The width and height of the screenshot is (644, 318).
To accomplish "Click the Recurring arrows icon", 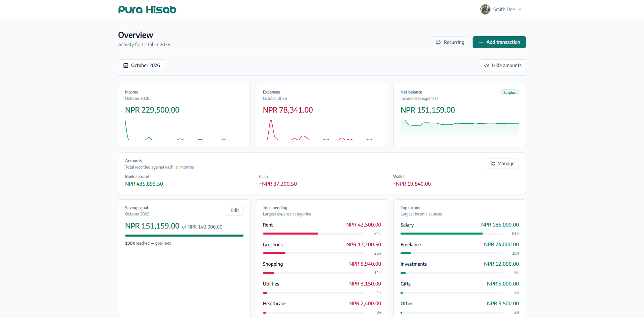I will [438, 42].
